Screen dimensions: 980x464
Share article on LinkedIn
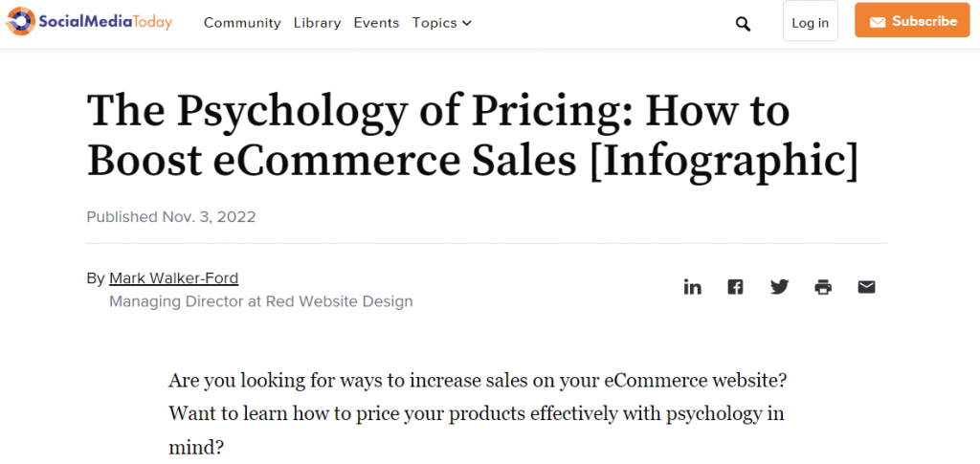pos(693,287)
